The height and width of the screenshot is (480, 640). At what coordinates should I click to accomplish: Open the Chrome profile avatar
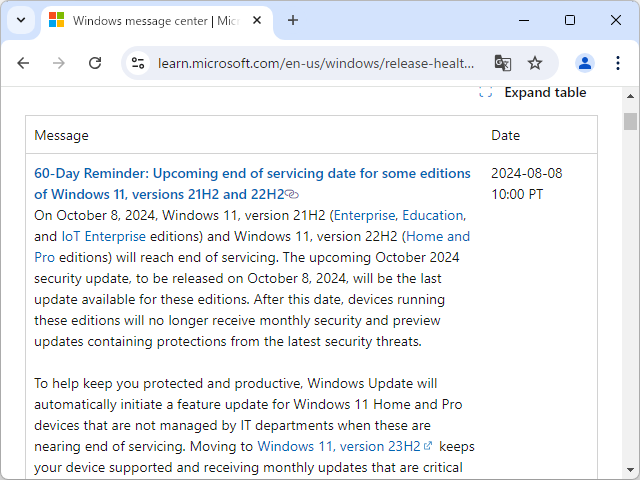click(585, 63)
